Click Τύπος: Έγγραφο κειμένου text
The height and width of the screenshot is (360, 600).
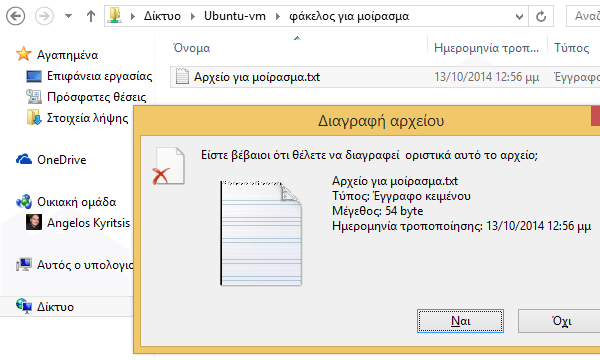[401, 196]
